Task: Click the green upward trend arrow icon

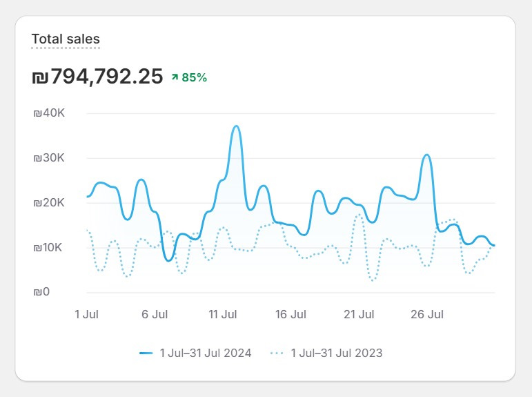Action: tap(175, 78)
